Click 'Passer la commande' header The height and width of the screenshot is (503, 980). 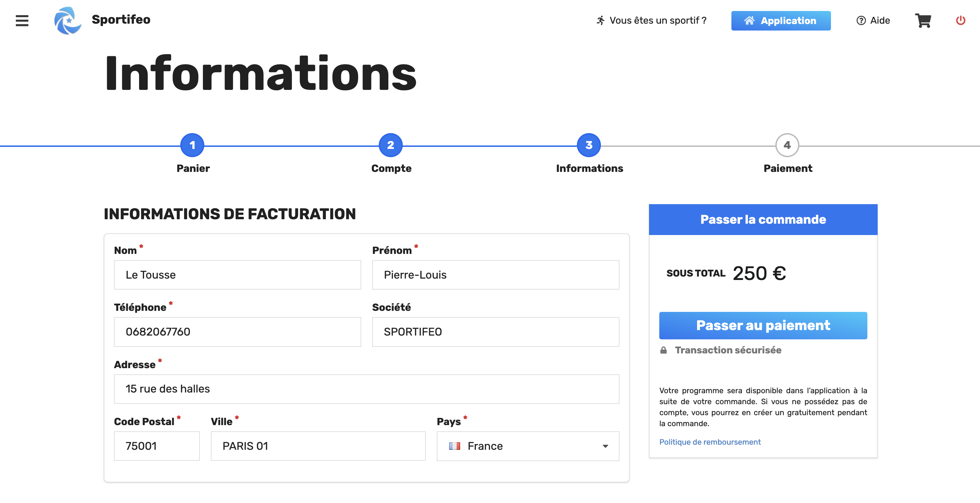point(763,219)
